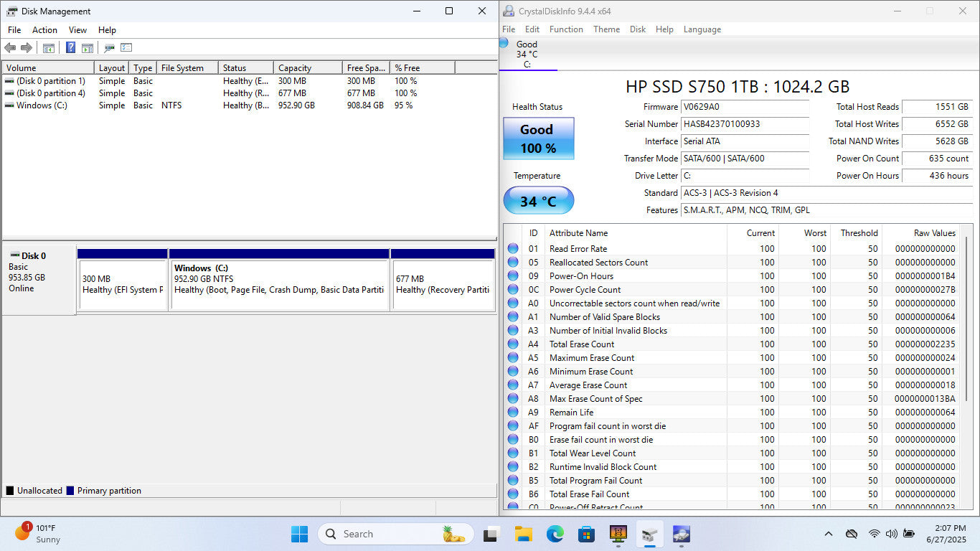Open the Disk menu in CrystalDiskInfo

tap(638, 29)
